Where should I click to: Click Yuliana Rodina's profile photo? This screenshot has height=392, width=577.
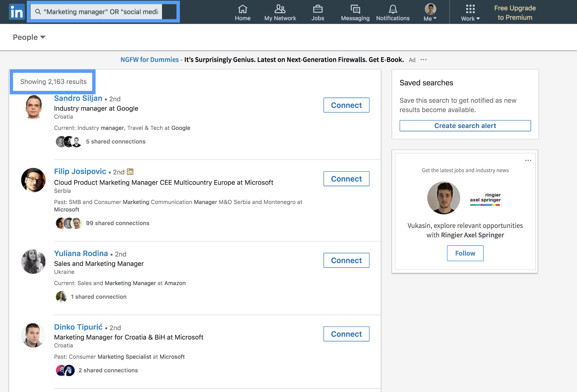[33, 262]
